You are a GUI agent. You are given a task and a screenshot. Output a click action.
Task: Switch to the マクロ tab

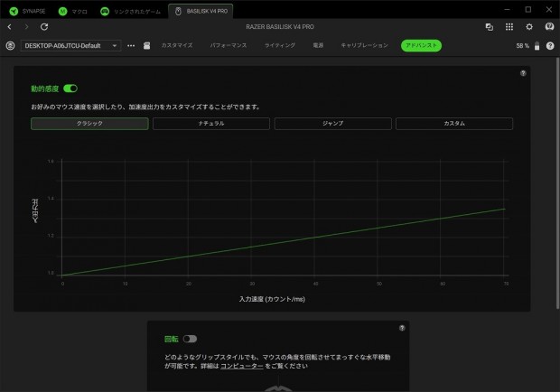pyautogui.click(x=73, y=11)
